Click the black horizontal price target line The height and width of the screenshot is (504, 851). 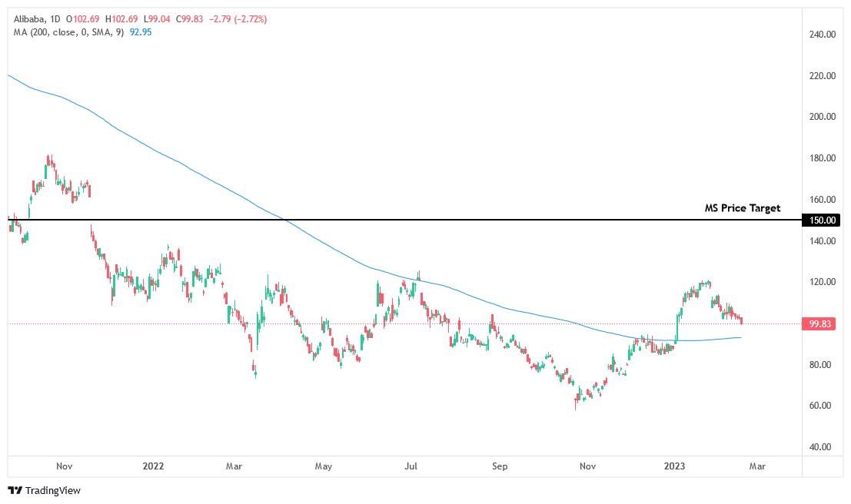(x=404, y=220)
